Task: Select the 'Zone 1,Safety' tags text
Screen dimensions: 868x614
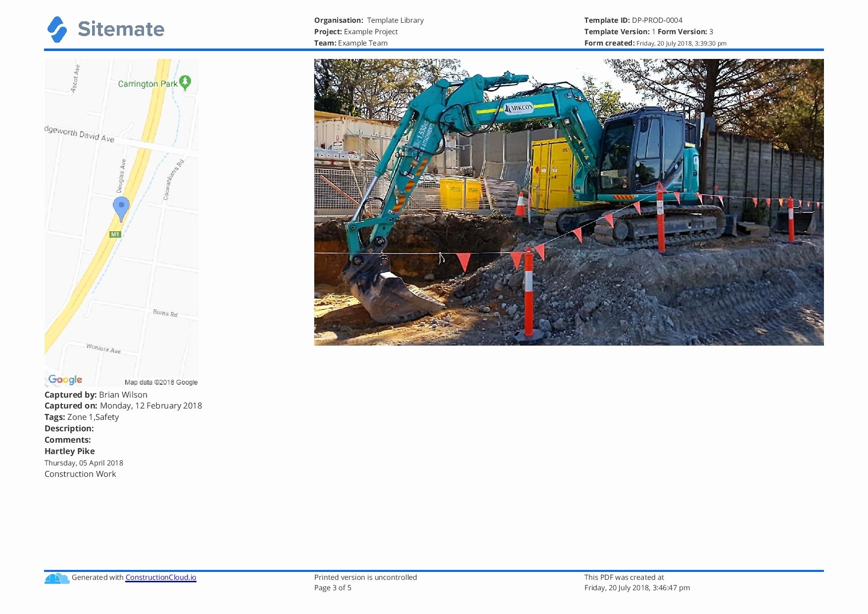Action: [x=93, y=417]
